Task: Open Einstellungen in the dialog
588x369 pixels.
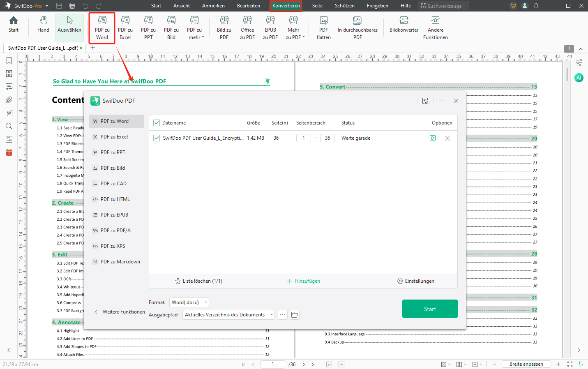Action: 416,281
